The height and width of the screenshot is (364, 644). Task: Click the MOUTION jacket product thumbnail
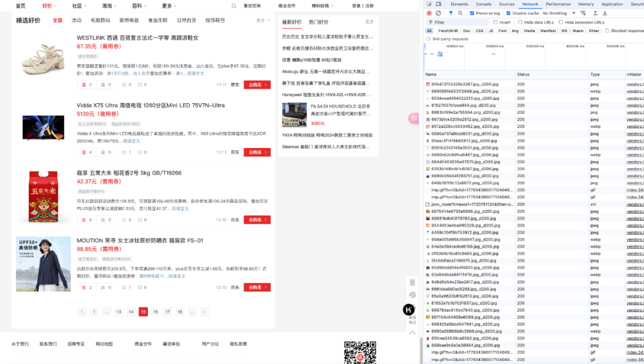[x=43, y=264]
